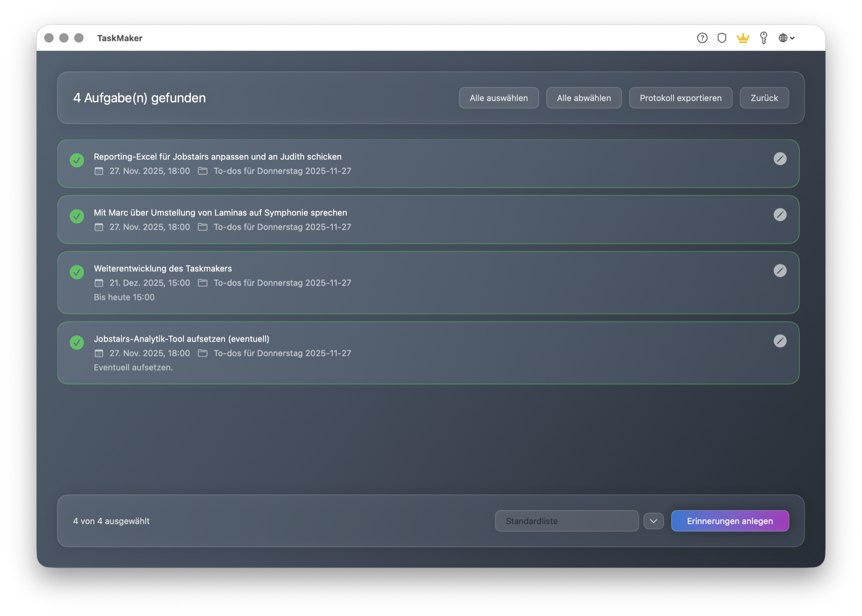The width and height of the screenshot is (862, 616).
Task: Click the calendar icon on the first task
Action: pyautogui.click(x=99, y=171)
